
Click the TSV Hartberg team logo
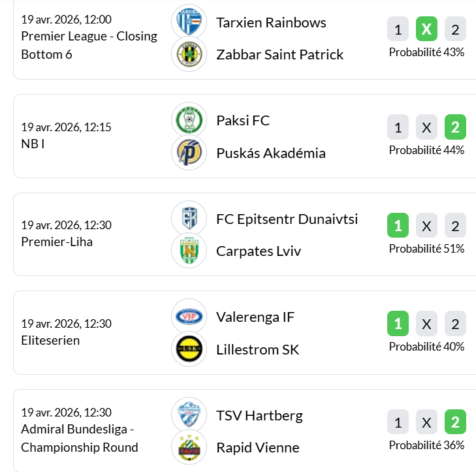189,415
